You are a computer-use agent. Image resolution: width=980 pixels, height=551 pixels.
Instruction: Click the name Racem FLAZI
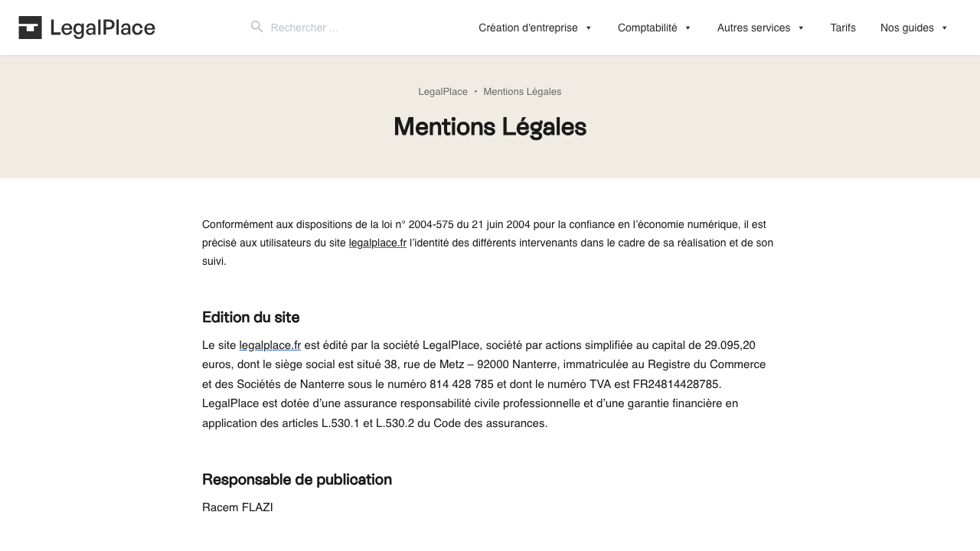pyautogui.click(x=237, y=507)
